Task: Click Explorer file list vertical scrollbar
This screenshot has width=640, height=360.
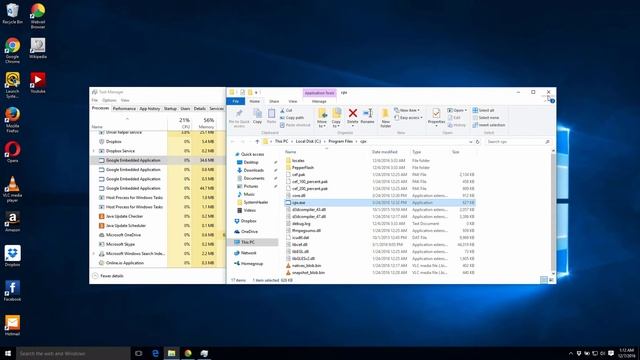Action: point(553,212)
